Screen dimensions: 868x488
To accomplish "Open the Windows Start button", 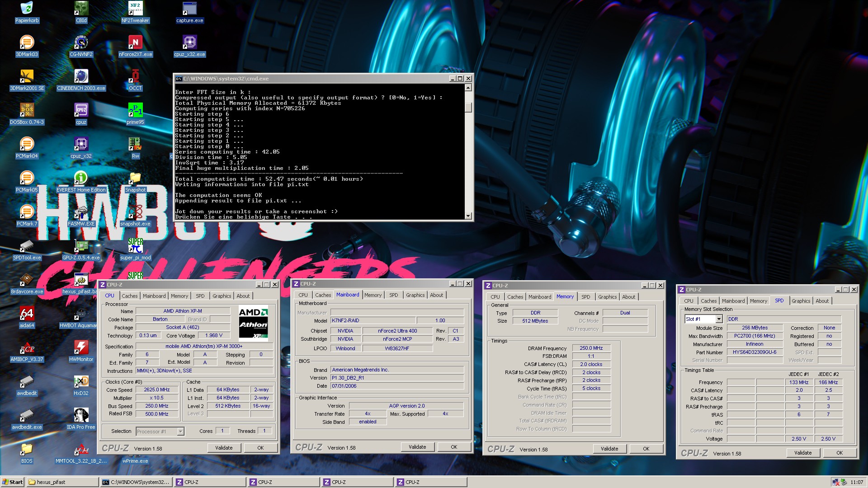I will (12, 482).
